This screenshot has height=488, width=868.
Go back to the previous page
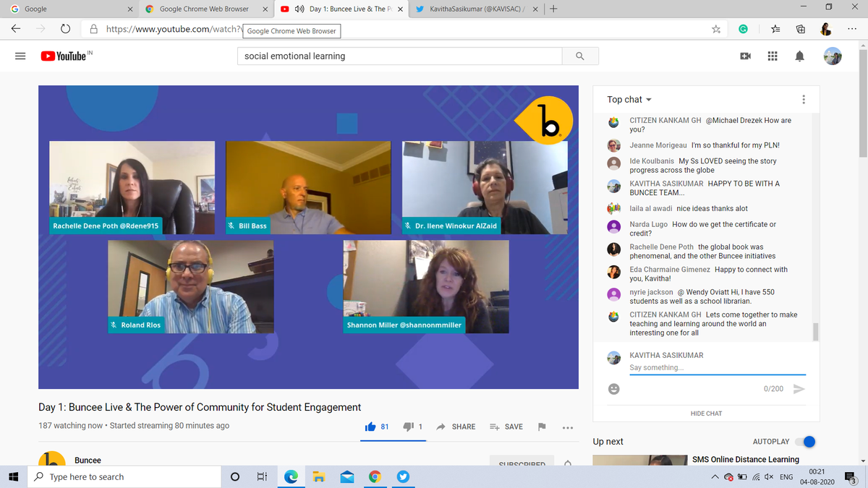[16, 30]
